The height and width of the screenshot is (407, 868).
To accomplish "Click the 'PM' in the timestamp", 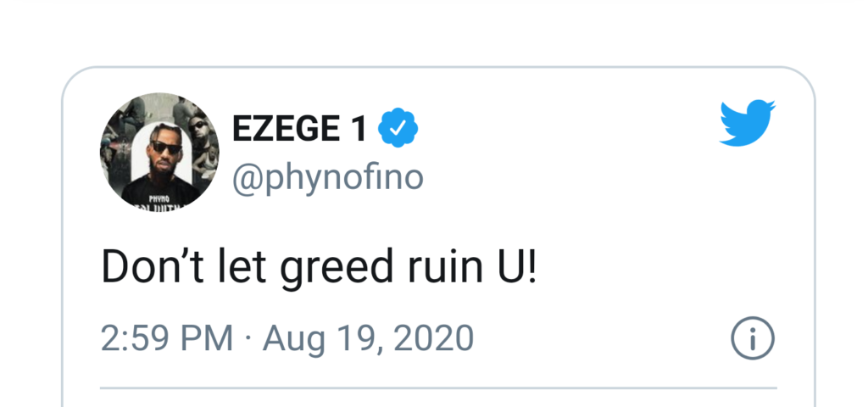I will coord(207,339).
